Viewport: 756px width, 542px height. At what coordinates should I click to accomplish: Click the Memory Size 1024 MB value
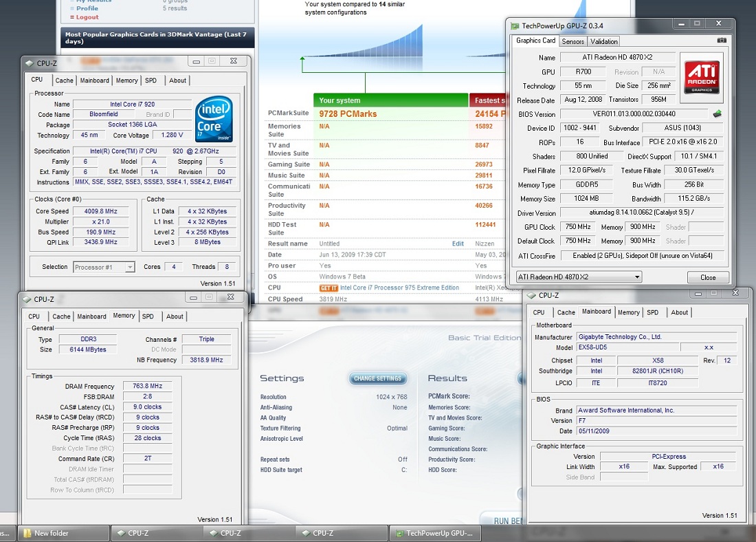coord(586,198)
